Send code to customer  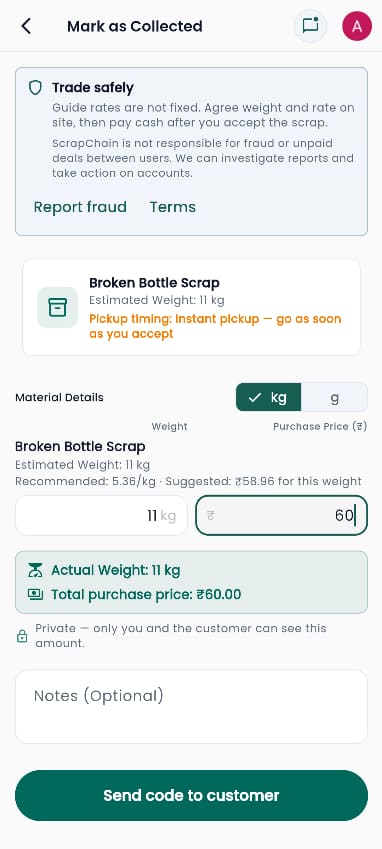(x=191, y=795)
